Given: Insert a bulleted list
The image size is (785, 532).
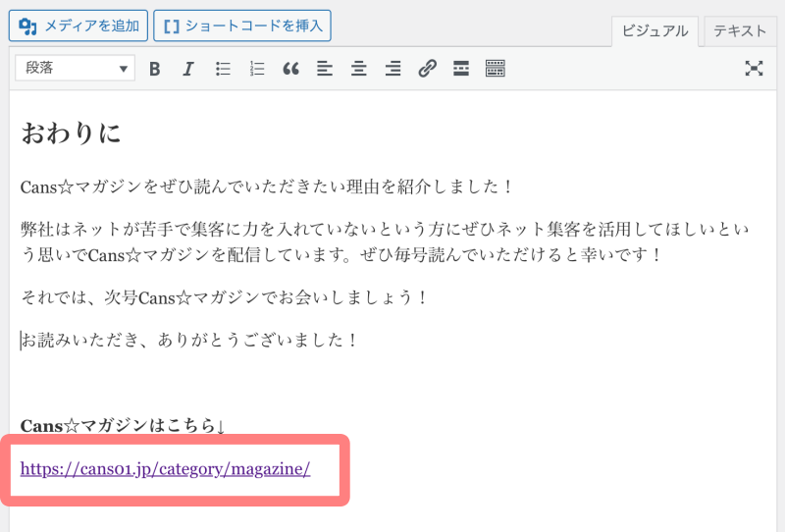Looking at the screenshot, I should [223, 69].
